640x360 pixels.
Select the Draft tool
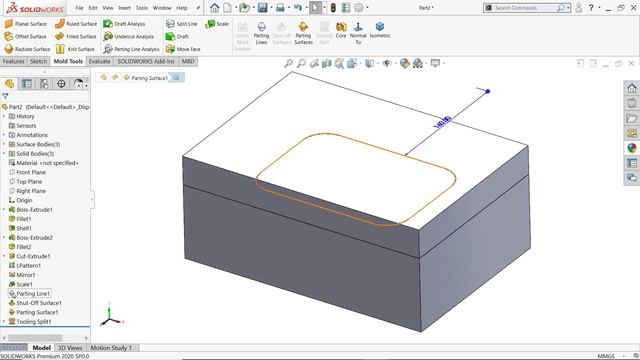click(177, 36)
